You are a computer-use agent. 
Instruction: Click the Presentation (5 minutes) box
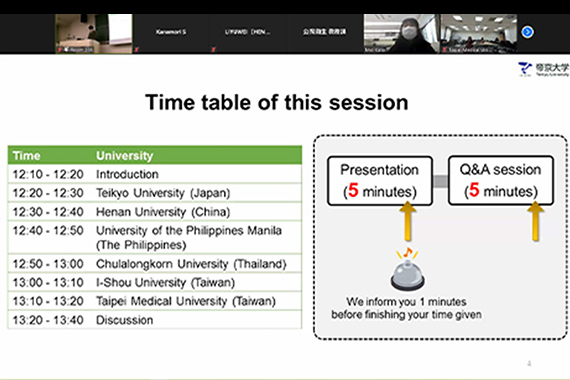tap(380, 181)
